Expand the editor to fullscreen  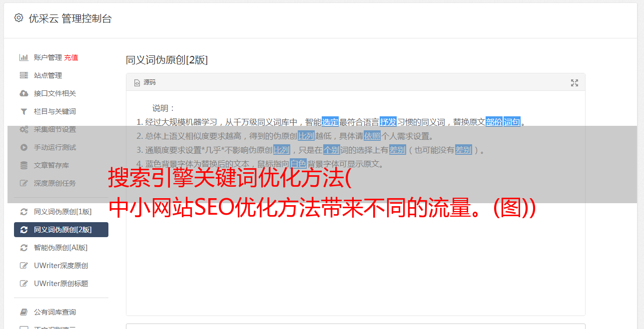pos(575,83)
